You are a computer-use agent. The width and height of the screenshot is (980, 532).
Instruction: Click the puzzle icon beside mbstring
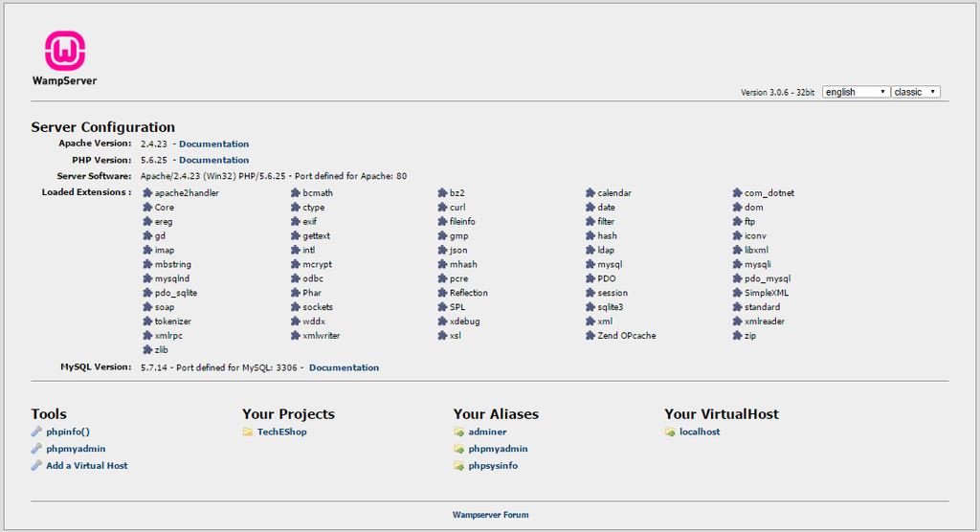(x=147, y=264)
